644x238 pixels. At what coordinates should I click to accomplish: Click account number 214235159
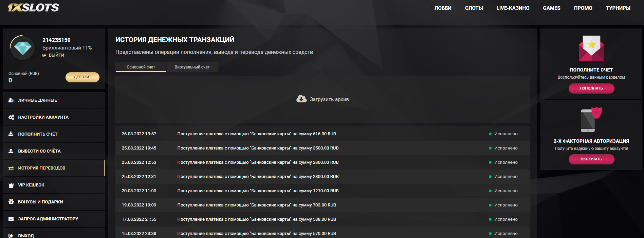coord(56,40)
